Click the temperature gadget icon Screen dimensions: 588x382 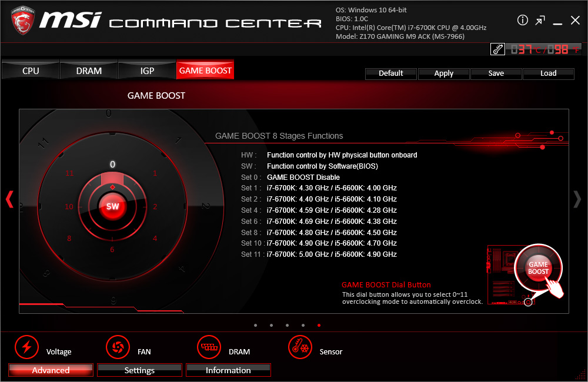[x=497, y=49]
